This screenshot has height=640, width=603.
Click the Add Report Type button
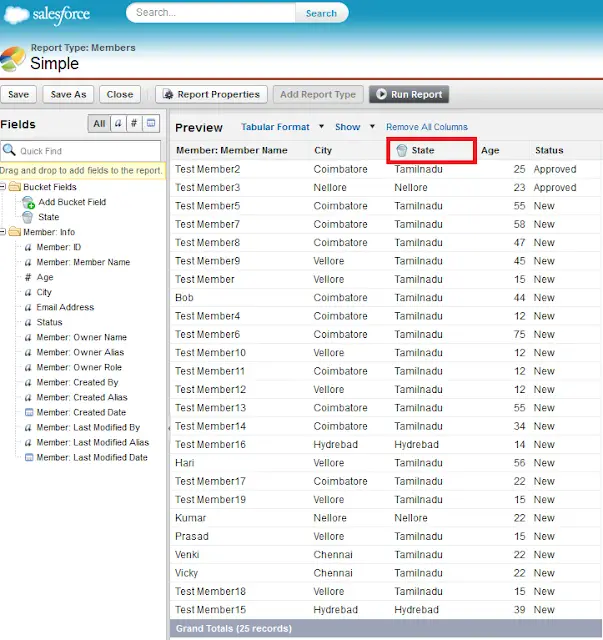point(318,94)
